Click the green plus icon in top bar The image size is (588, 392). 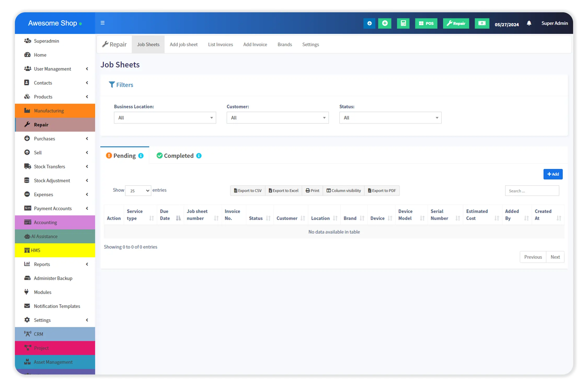385,23
